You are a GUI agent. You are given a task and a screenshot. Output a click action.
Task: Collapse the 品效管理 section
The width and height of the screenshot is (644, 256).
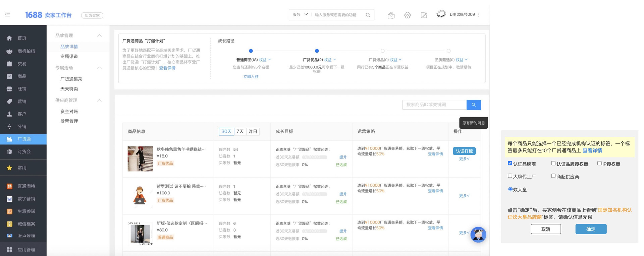(x=99, y=36)
